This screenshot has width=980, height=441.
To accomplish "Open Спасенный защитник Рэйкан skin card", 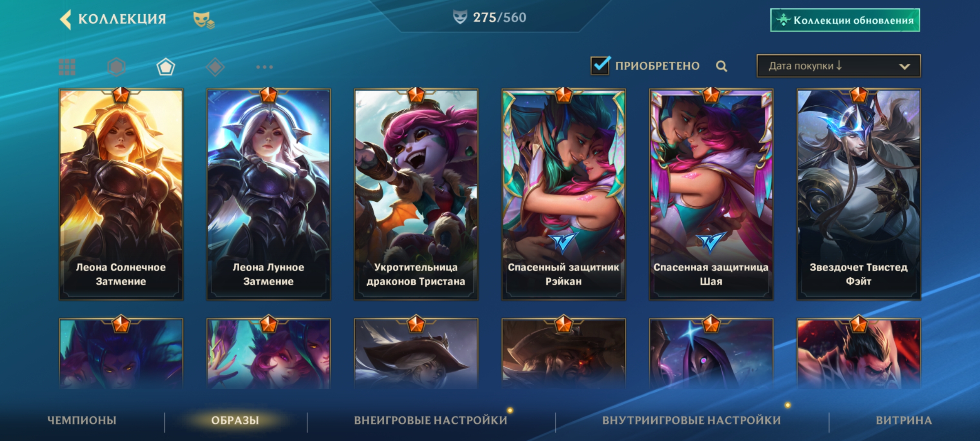I will pyautogui.click(x=563, y=194).
